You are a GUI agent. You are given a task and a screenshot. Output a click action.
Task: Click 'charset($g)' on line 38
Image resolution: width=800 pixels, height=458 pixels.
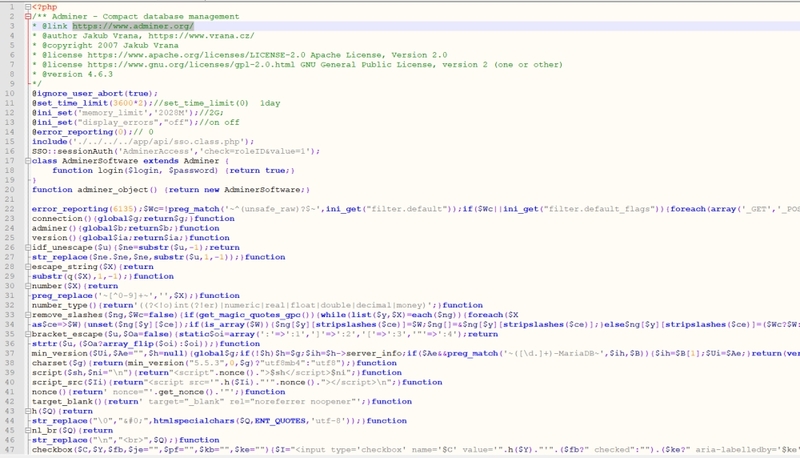(x=60, y=363)
